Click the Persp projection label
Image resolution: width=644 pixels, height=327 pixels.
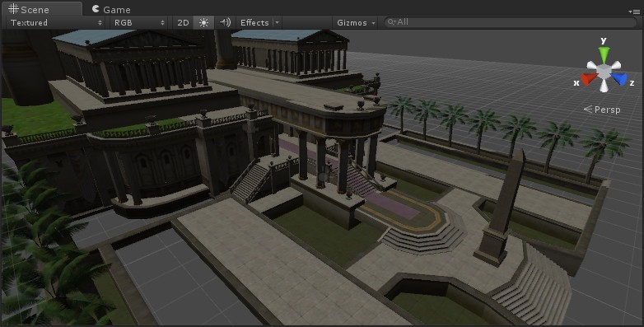[x=602, y=110]
